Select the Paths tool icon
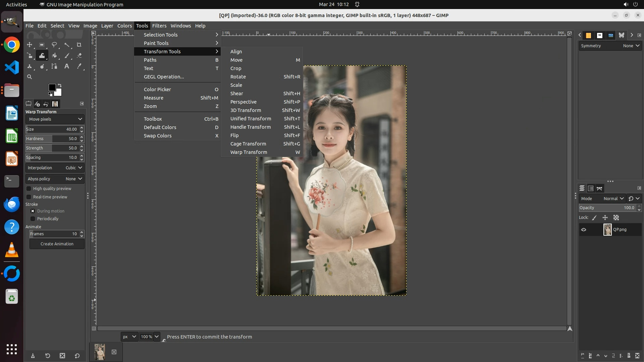644x362 pixels. [54, 66]
